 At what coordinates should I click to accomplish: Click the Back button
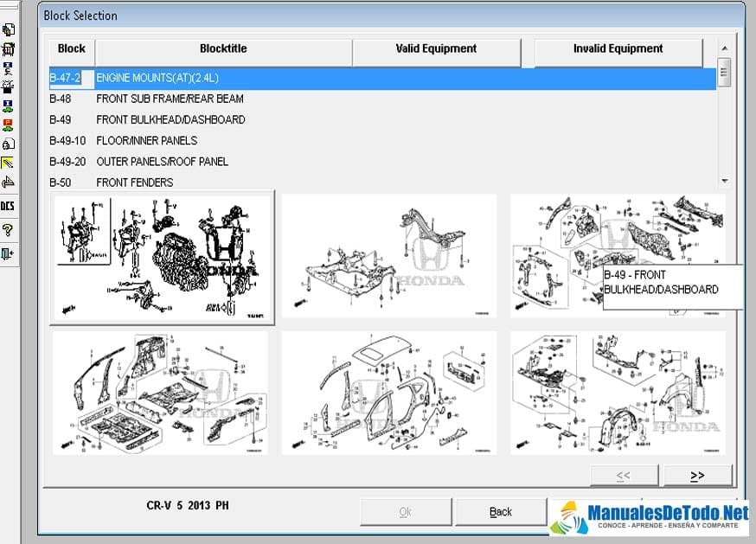(501, 512)
